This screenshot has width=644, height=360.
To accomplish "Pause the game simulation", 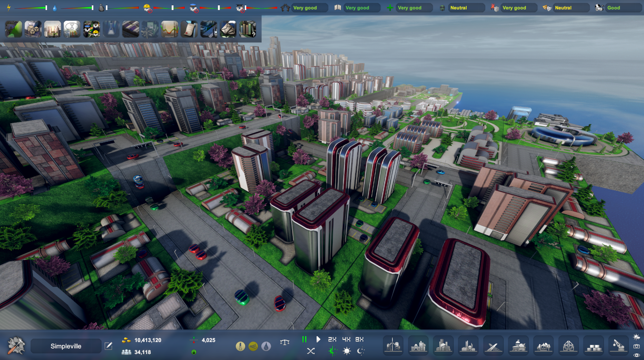I will [304, 339].
